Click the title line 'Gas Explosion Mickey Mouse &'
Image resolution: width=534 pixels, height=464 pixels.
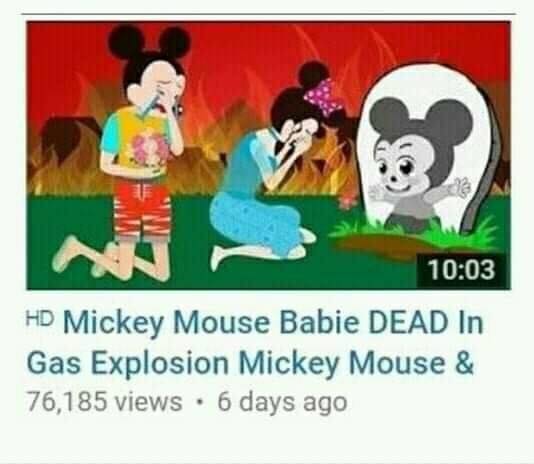tap(250, 362)
